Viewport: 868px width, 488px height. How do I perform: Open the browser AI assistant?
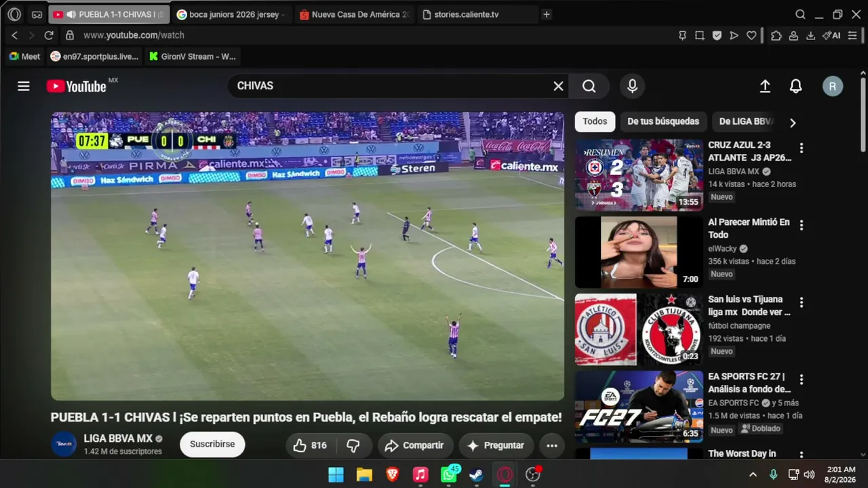coord(831,35)
